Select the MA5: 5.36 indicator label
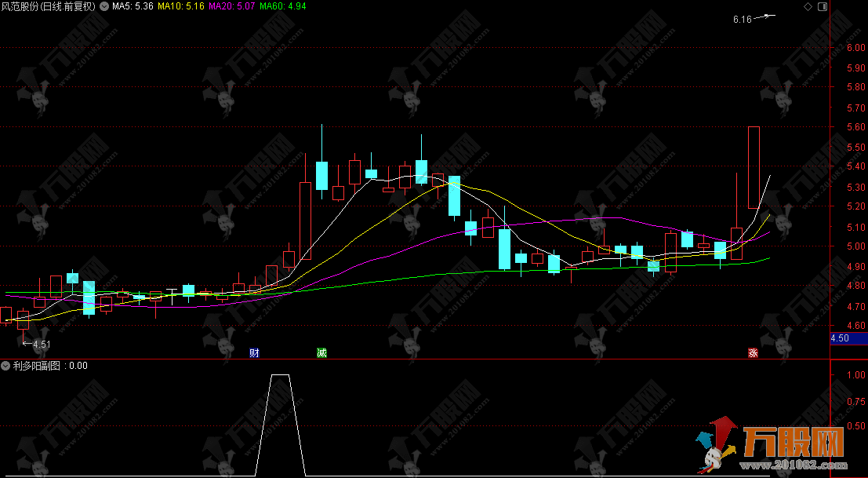Image resolution: width=868 pixels, height=478 pixels. pos(132,6)
